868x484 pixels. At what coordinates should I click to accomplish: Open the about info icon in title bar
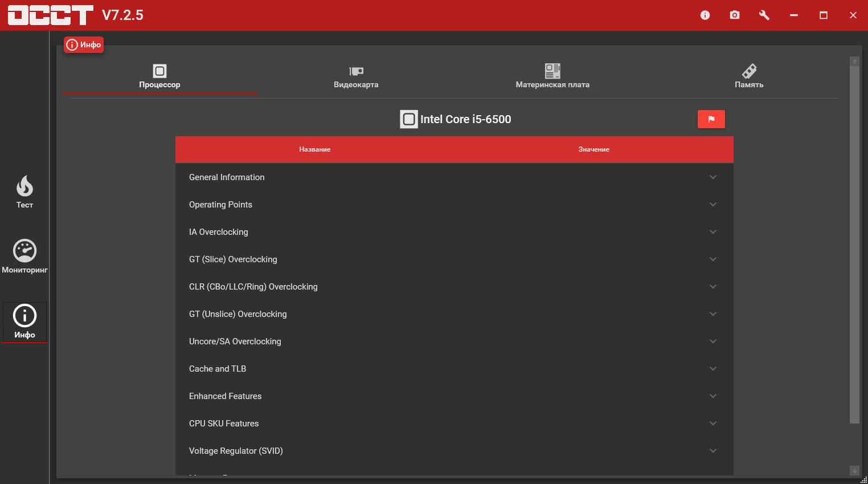click(705, 15)
